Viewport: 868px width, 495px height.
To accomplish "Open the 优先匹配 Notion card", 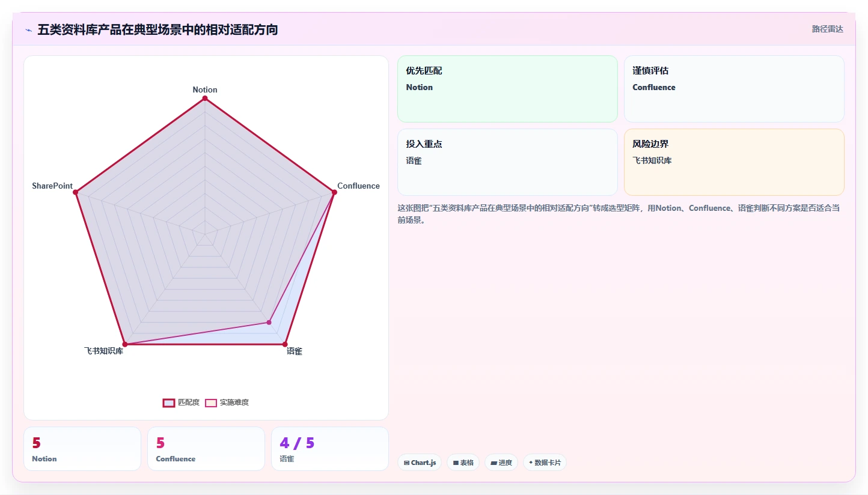I will tap(507, 89).
